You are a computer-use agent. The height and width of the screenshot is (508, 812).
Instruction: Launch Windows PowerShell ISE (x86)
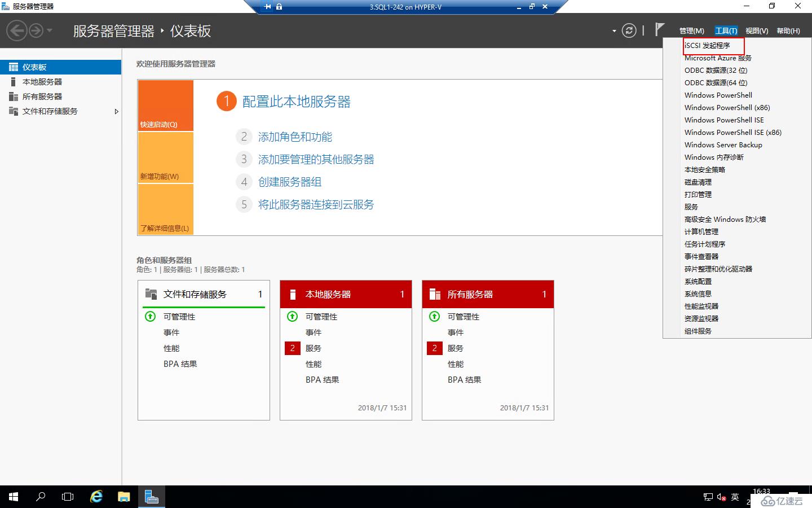coord(733,132)
